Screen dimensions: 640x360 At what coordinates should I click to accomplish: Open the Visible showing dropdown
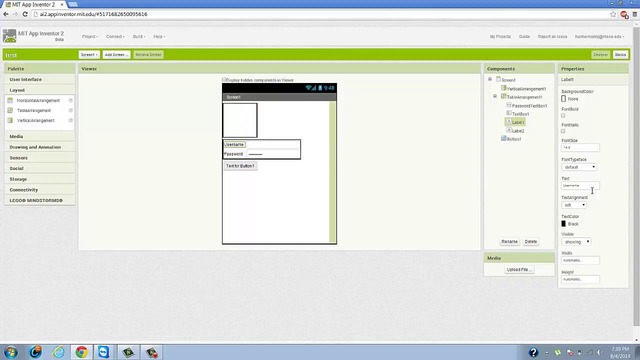(576, 242)
